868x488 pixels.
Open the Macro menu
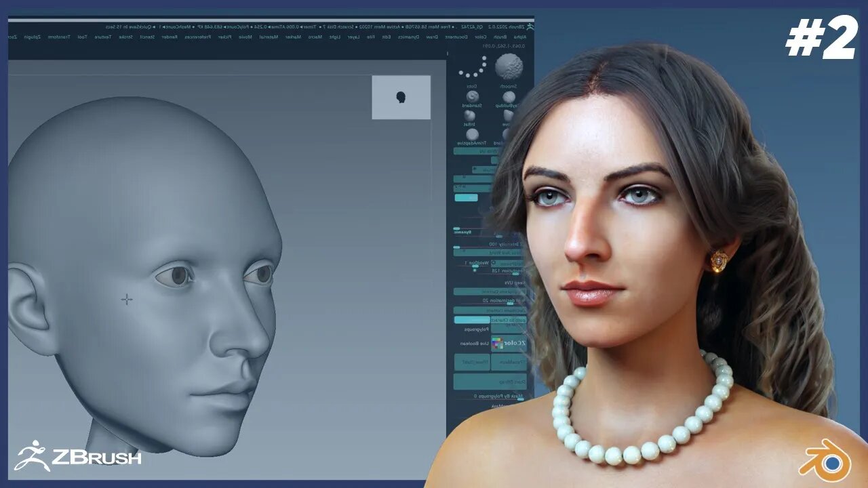click(315, 37)
